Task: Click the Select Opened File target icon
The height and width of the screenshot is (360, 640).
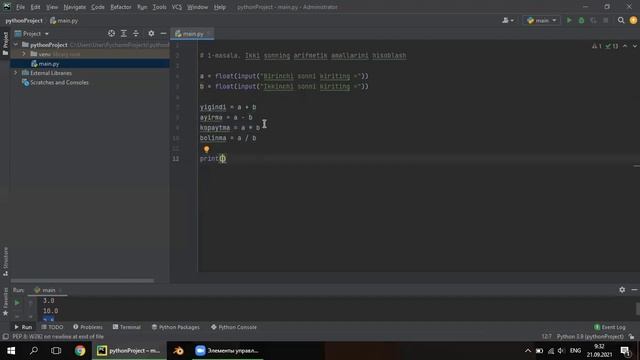Action: (111, 33)
